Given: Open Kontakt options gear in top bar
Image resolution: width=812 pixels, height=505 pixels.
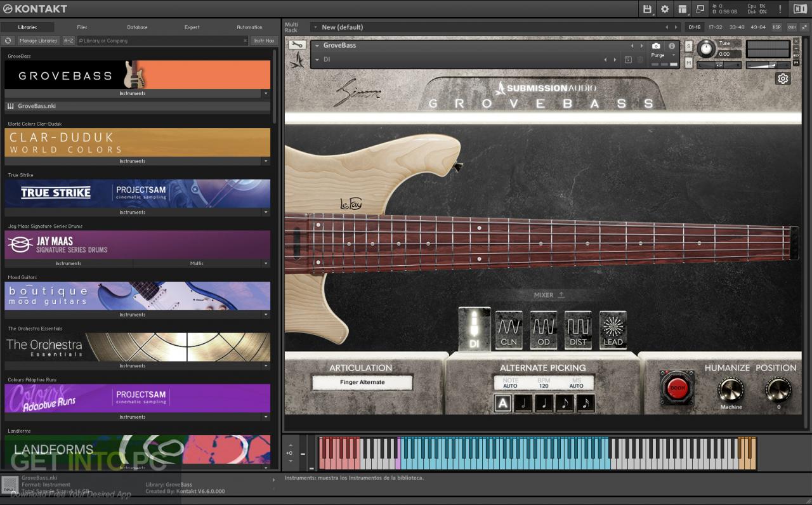Looking at the screenshot, I should pos(665,9).
